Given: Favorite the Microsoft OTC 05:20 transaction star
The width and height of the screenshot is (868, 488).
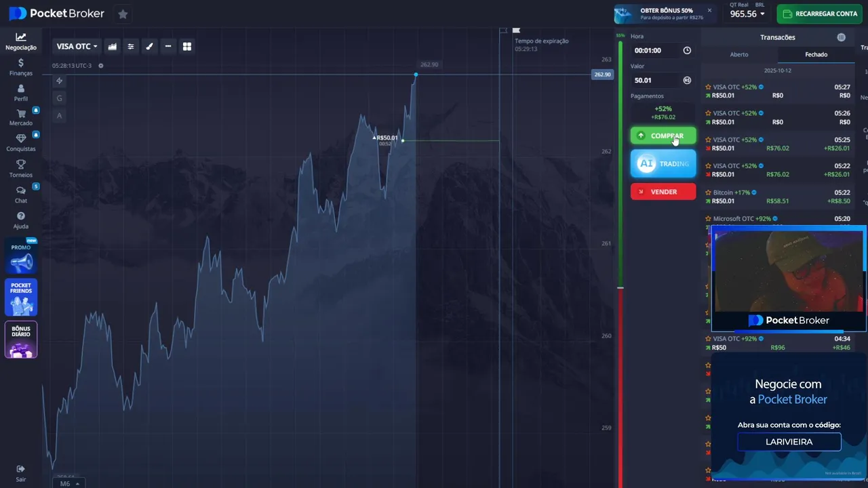Looking at the screenshot, I should [x=708, y=219].
